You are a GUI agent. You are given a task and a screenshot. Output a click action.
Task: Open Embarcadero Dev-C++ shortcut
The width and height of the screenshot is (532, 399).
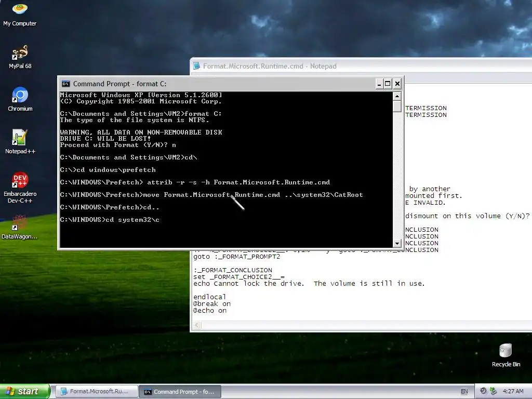[x=20, y=187]
